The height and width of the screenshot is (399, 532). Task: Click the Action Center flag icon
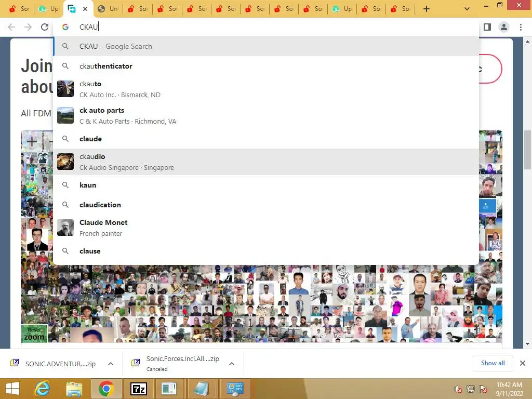[x=483, y=389]
